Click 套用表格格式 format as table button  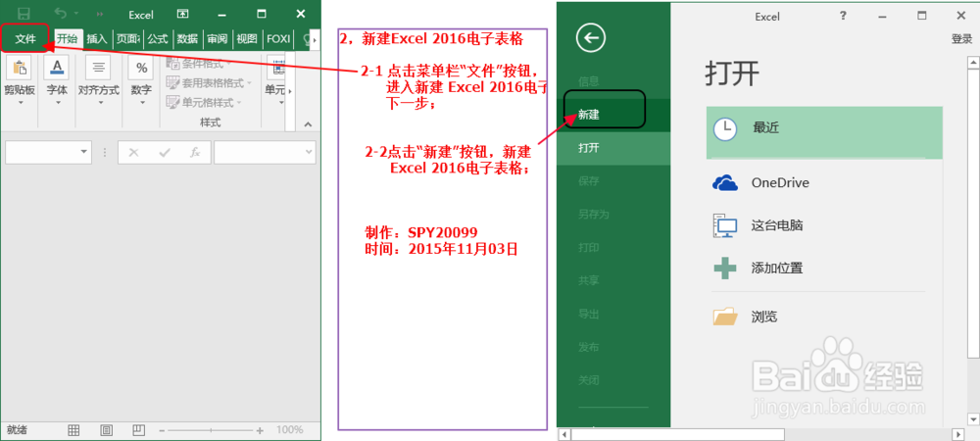click(209, 82)
